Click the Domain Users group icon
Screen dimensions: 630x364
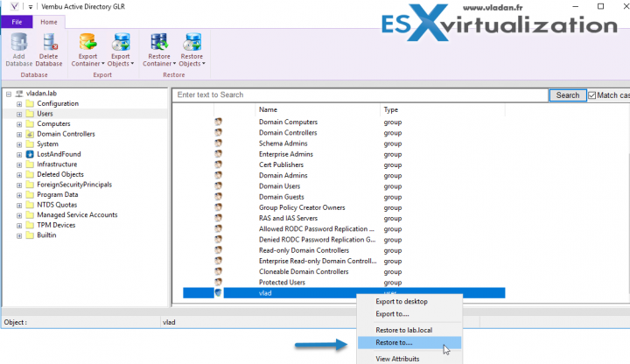click(x=218, y=185)
